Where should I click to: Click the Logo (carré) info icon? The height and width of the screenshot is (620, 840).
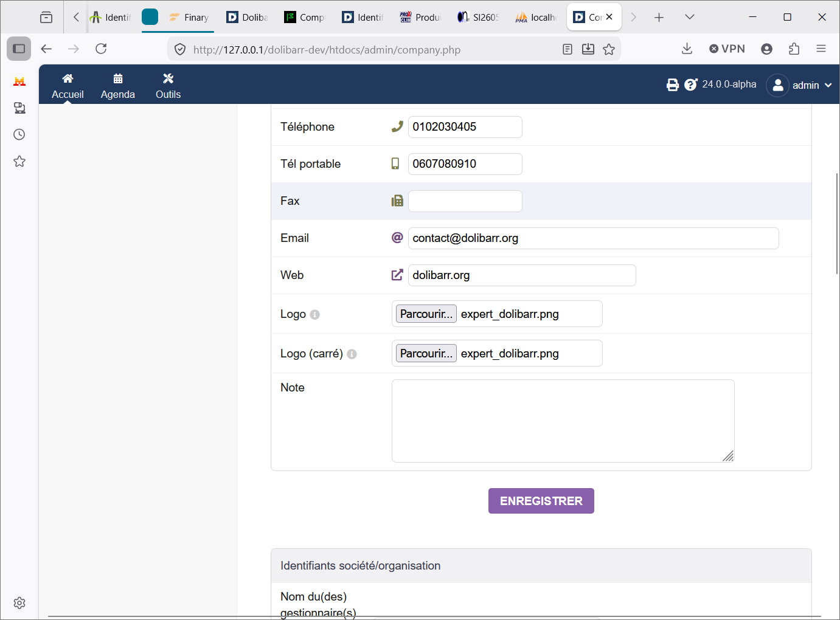point(352,354)
